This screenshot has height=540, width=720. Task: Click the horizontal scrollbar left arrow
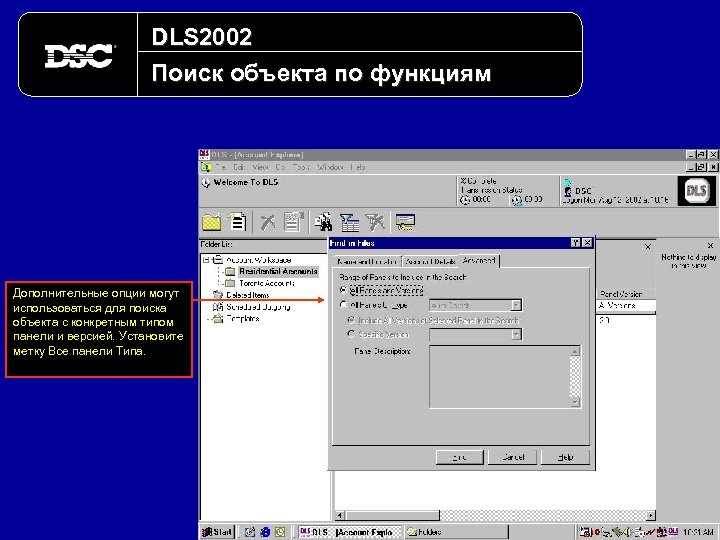point(339,516)
